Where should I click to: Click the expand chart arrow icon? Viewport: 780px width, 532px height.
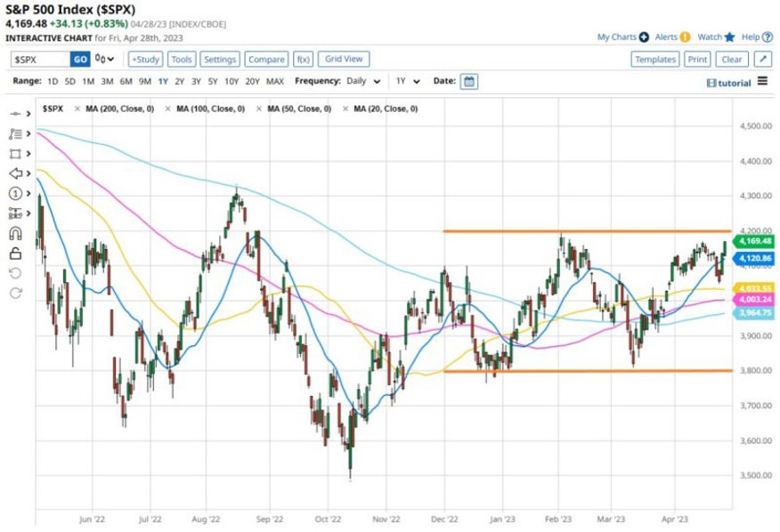coord(762,59)
